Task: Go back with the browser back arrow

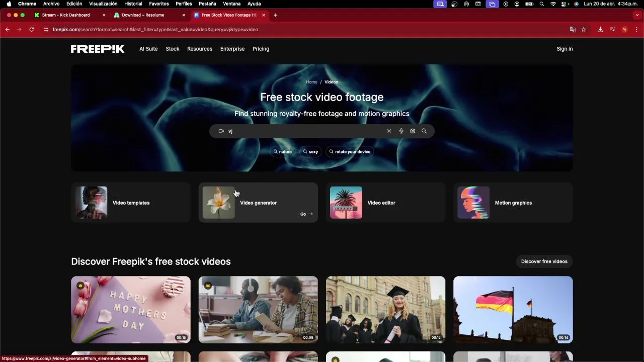Action: click(x=8, y=30)
